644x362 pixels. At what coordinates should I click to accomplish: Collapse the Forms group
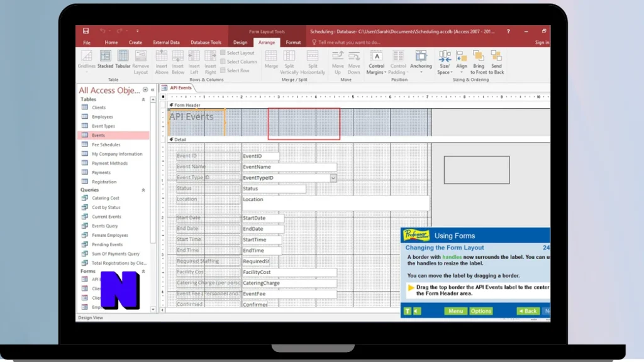(x=143, y=271)
